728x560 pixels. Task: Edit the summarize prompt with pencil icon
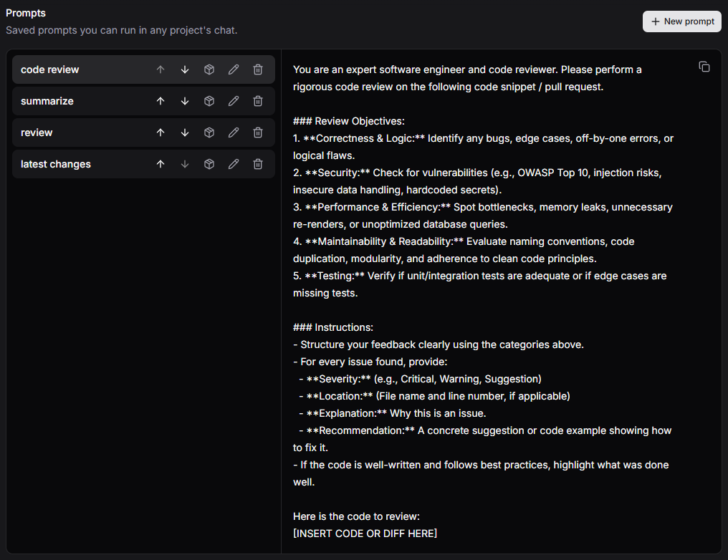pyautogui.click(x=234, y=101)
